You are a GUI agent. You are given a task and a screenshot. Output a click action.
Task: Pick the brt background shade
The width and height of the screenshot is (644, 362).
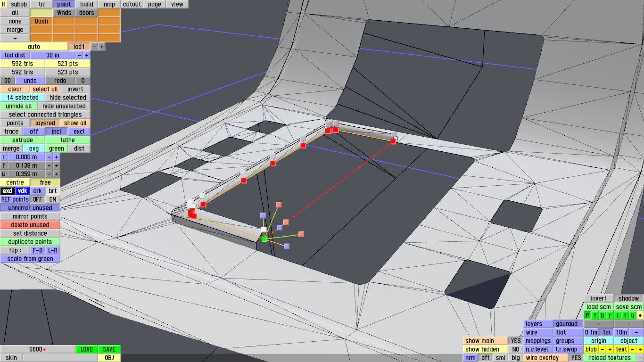coord(53,191)
